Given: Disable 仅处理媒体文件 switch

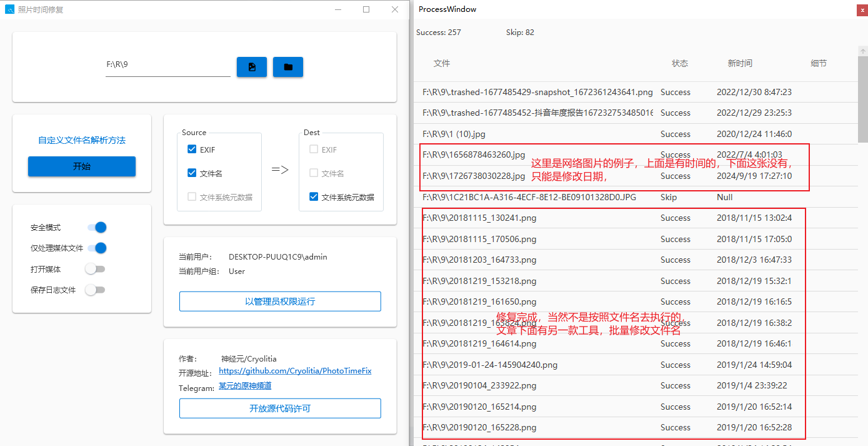Looking at the screenshot, I should (x=97, y=248).
